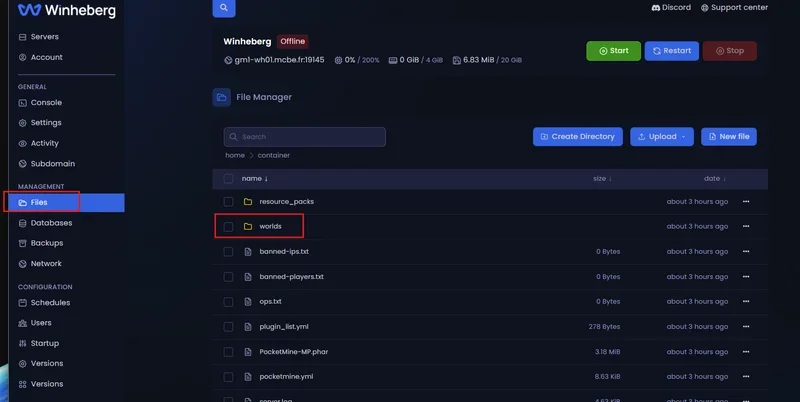This screenshot has height=402, width=800.
Task: Open options menu for ops.txt
Action: tap(746, 302)
